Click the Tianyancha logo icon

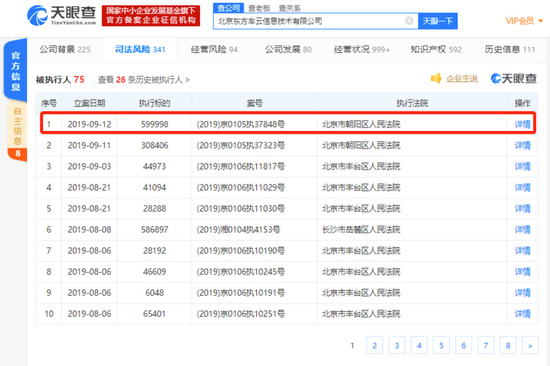click(x=37, y=15)
